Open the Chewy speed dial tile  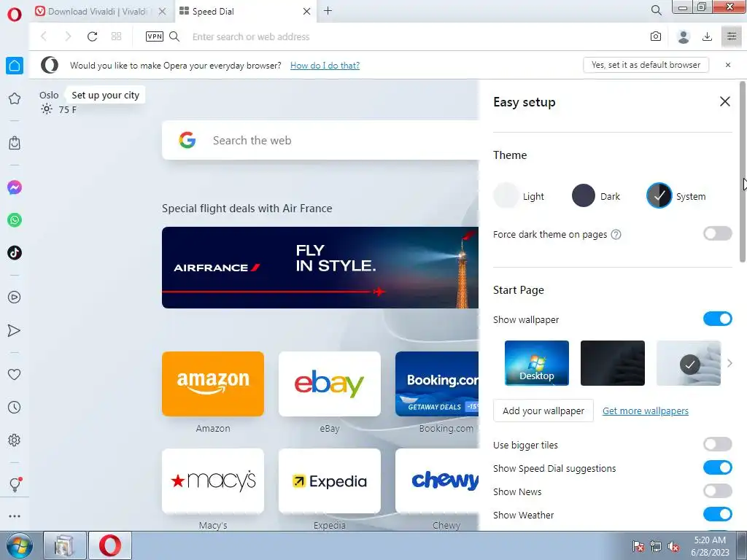click(437, 481)
